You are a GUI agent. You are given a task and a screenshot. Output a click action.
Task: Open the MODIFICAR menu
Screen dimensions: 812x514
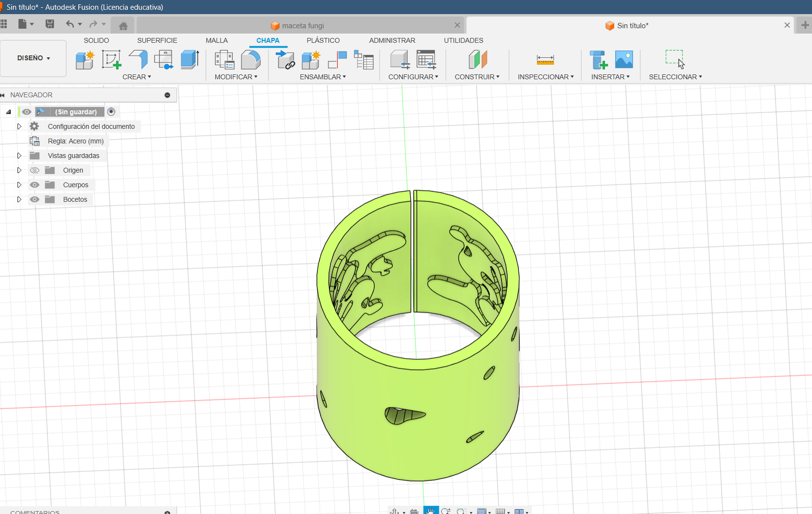point(236,77)
